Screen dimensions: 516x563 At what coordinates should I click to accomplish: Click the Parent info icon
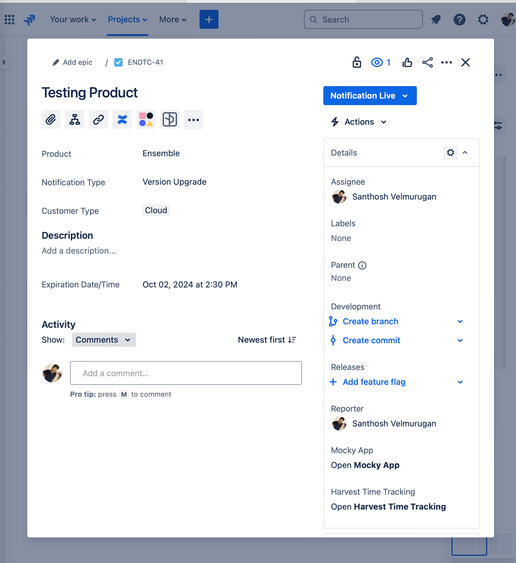362,265
